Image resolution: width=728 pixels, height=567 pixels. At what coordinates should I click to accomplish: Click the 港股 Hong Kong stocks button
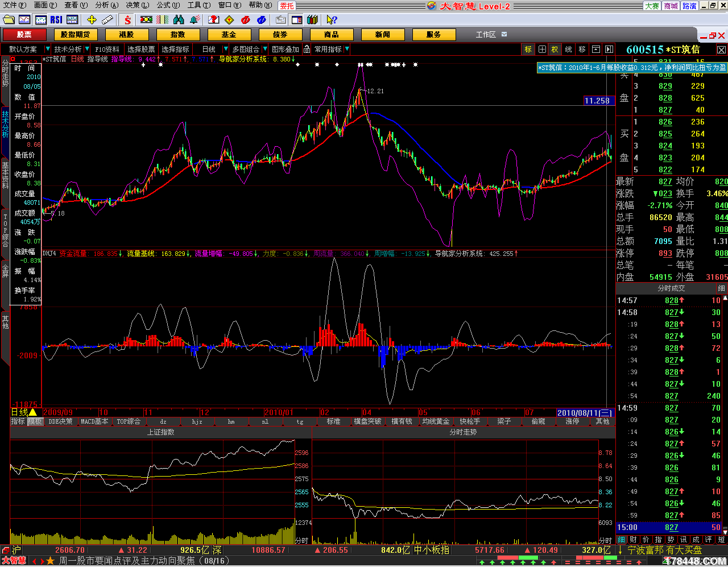pos(126,35)
